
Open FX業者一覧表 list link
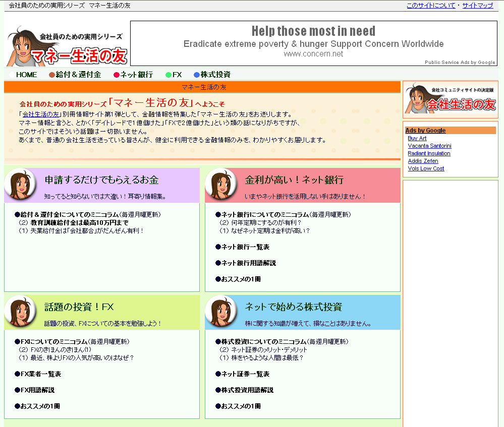click(41, 374)
